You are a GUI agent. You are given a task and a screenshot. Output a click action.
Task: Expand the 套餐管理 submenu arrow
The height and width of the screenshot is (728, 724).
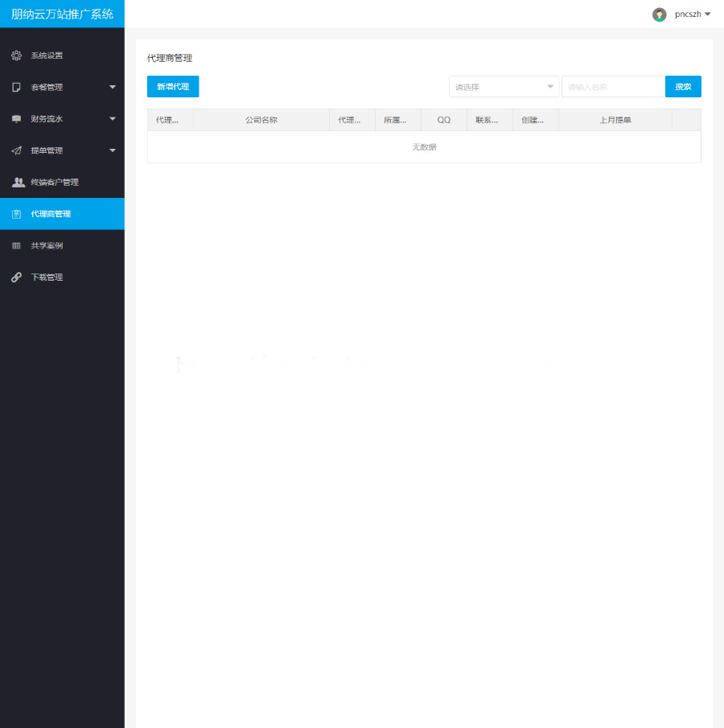click(113, 87)
